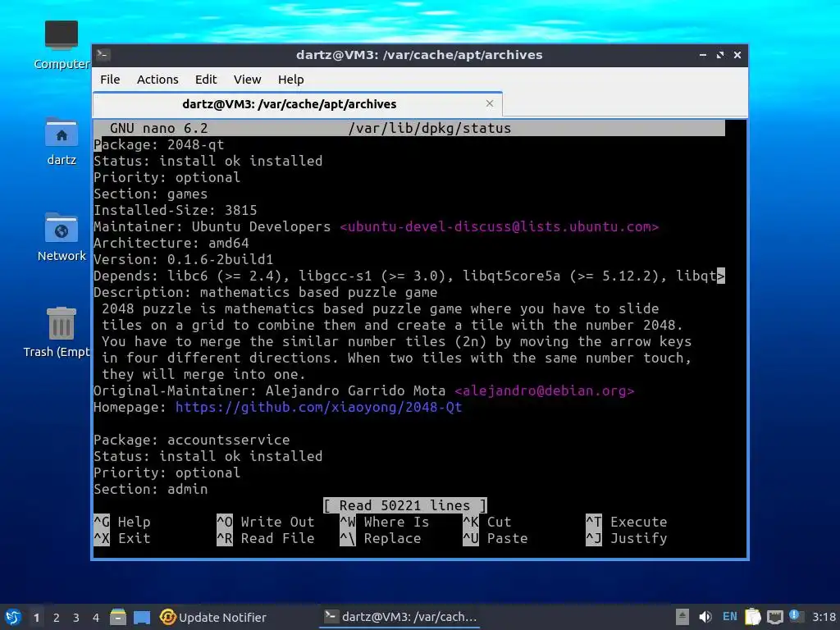Viewport: 840px width, 630px height.
Task: Open the View menu
Action: [x=247, y=80]
